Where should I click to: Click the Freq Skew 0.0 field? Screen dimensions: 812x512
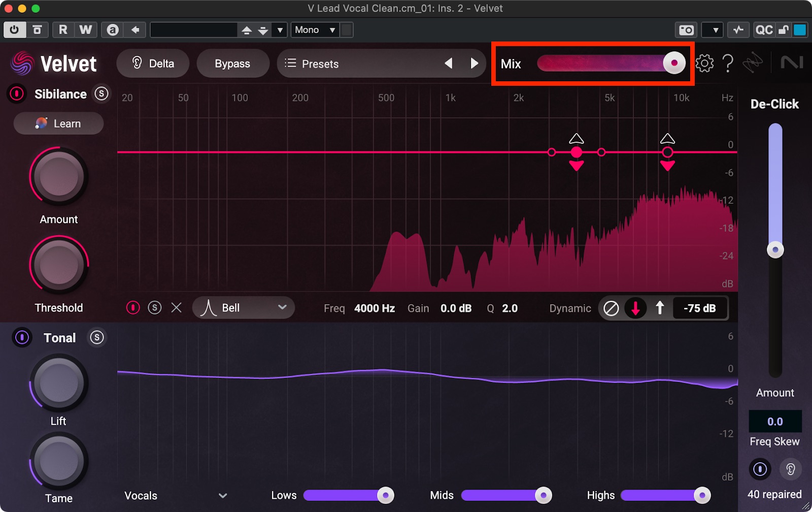point(775,421)
